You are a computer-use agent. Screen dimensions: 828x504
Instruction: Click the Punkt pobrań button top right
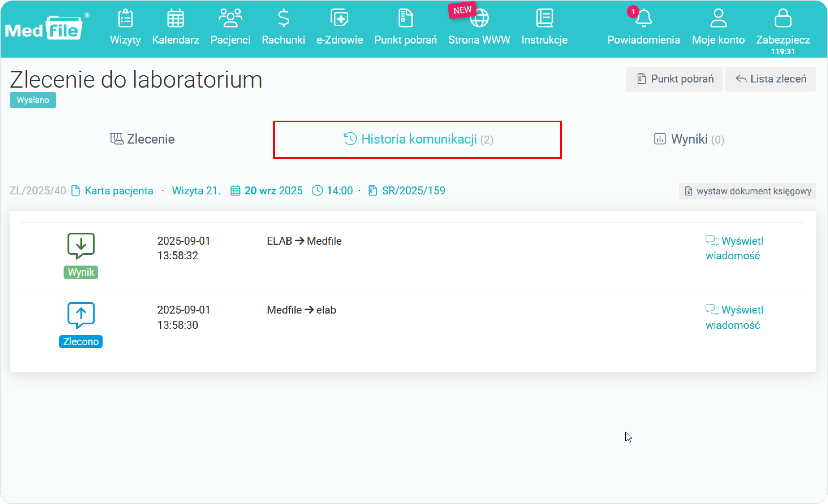click(x=675, y=79)
